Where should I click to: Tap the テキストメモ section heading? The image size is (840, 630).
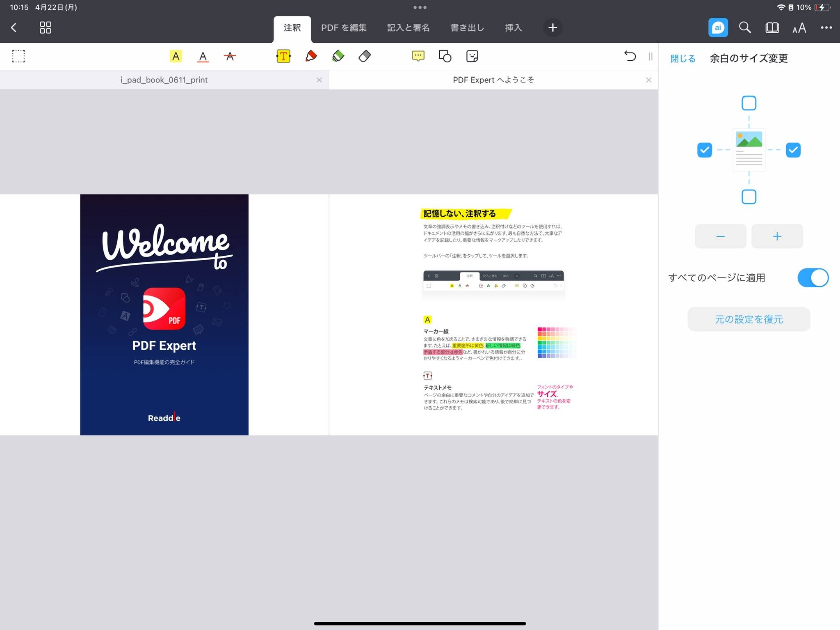coord(438,387)
